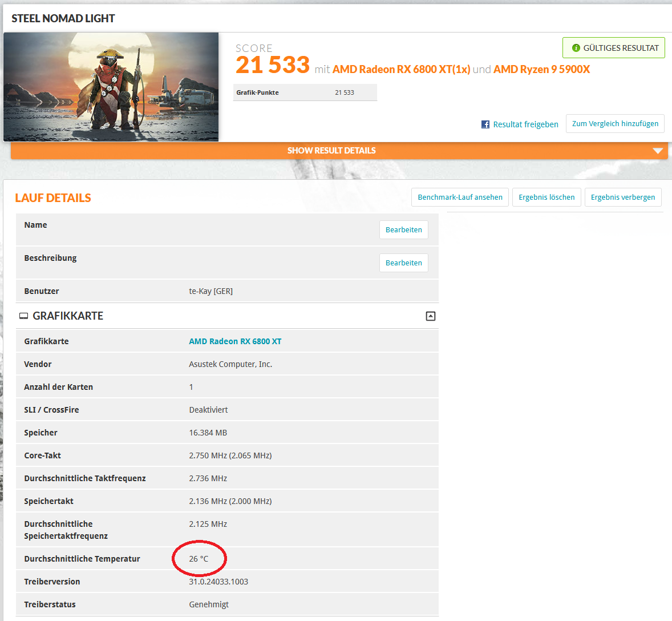Click the Benutzer label
Image resolution: width=672 pixels, height=621 pixels.
click(42, 291)
